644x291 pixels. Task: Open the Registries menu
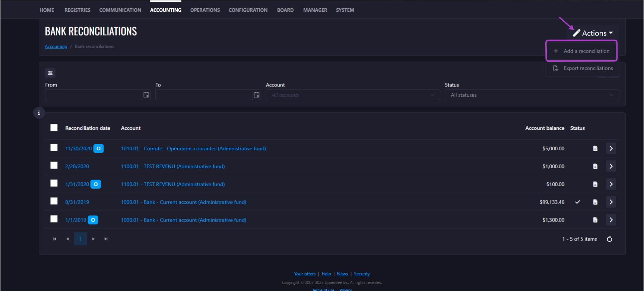coord(77,10)
